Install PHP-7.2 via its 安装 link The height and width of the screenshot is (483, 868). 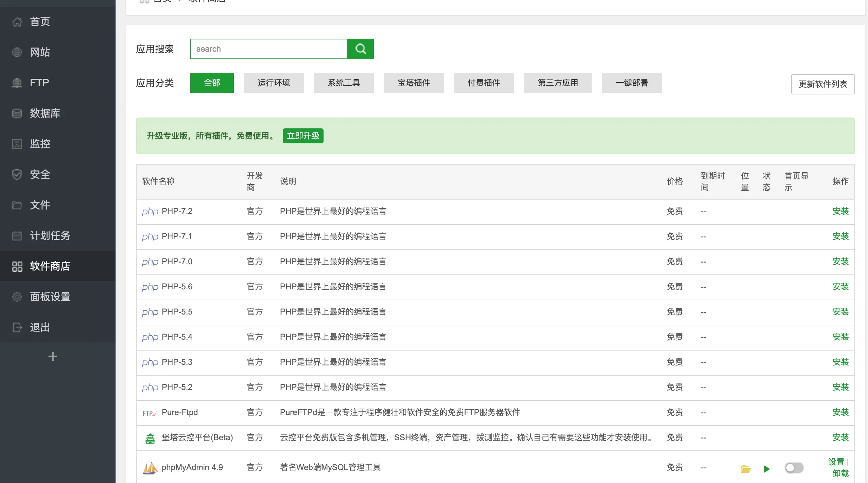840,211
